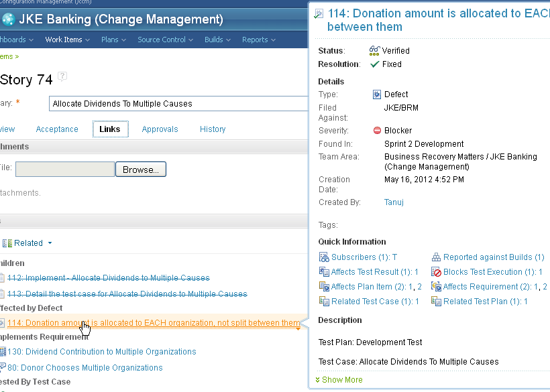The image size is (550, 392).
Task: Click the Affects Plan Item icon
Action: click(325, 287)
